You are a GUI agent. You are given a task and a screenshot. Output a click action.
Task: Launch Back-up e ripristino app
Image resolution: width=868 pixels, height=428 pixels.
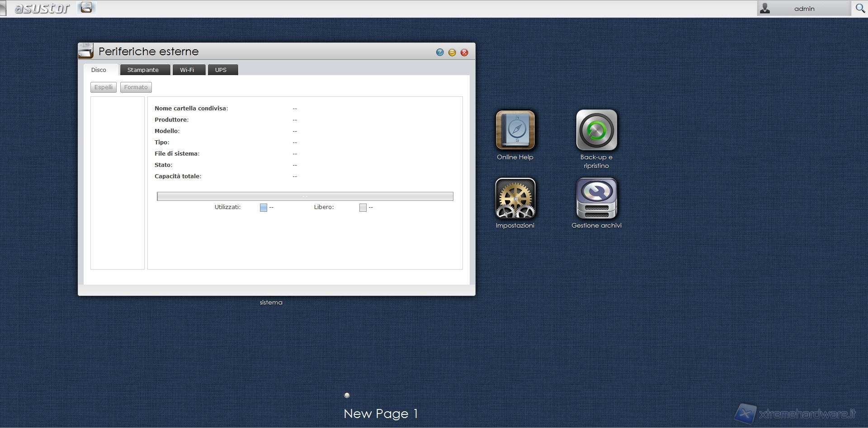(596, 130)
